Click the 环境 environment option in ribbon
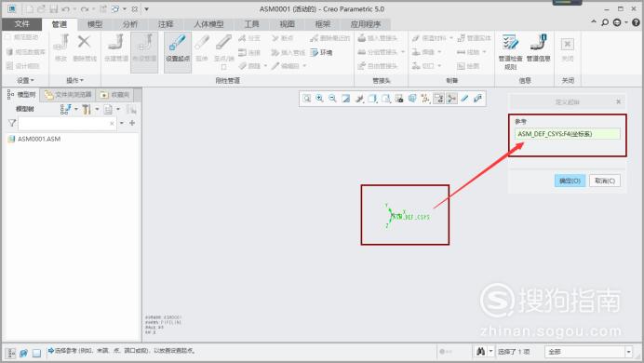The image size is (644, 363). click(x=322, y=52)
